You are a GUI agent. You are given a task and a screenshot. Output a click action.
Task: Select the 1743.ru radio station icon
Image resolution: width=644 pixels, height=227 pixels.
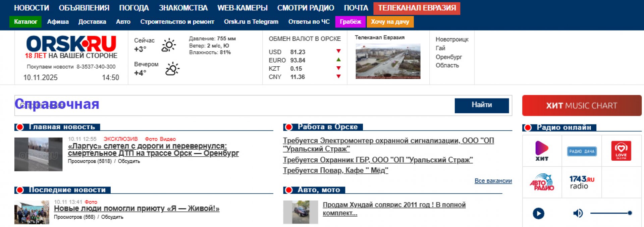click(x=582, y=182)
